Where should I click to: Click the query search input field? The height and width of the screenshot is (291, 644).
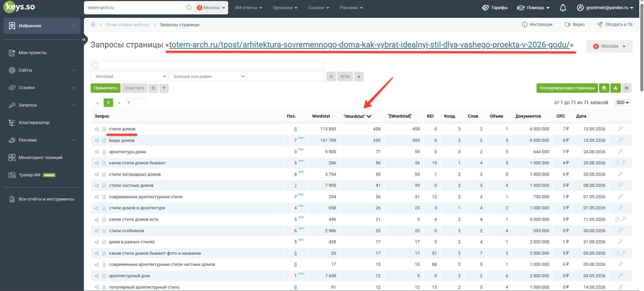[207, 65]
